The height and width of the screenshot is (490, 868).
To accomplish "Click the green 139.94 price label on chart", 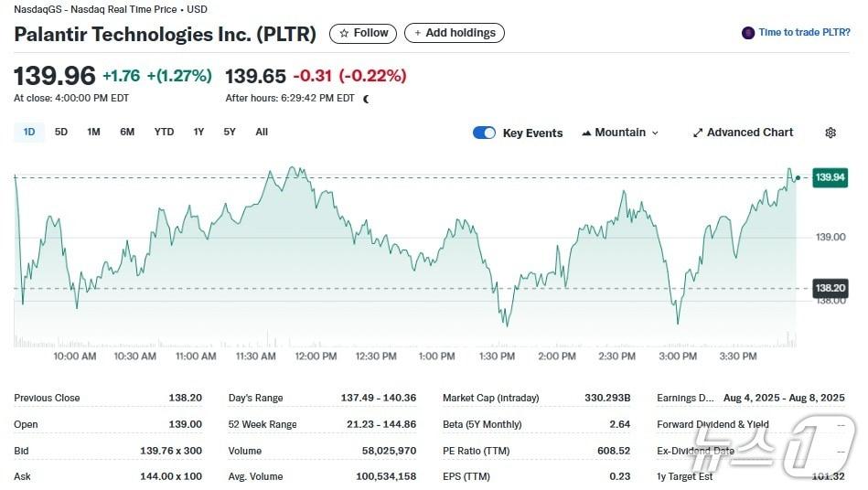I will click(830, 177).
